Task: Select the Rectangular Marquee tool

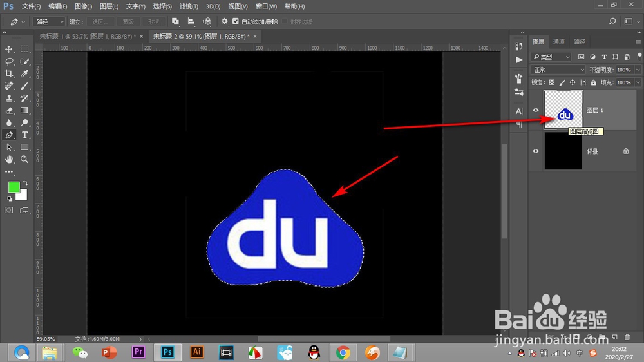Action: [24, 50]
